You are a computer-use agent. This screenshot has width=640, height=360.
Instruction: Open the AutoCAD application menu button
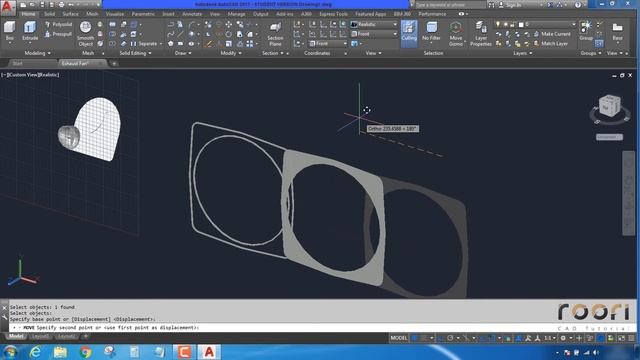[x=7, y=7]
